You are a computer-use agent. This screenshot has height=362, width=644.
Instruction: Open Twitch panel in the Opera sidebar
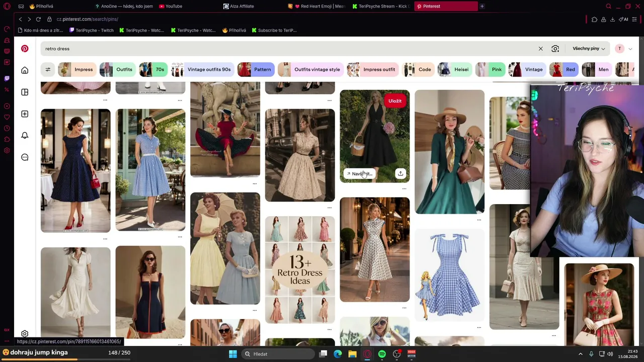click(x=7, y=78)
